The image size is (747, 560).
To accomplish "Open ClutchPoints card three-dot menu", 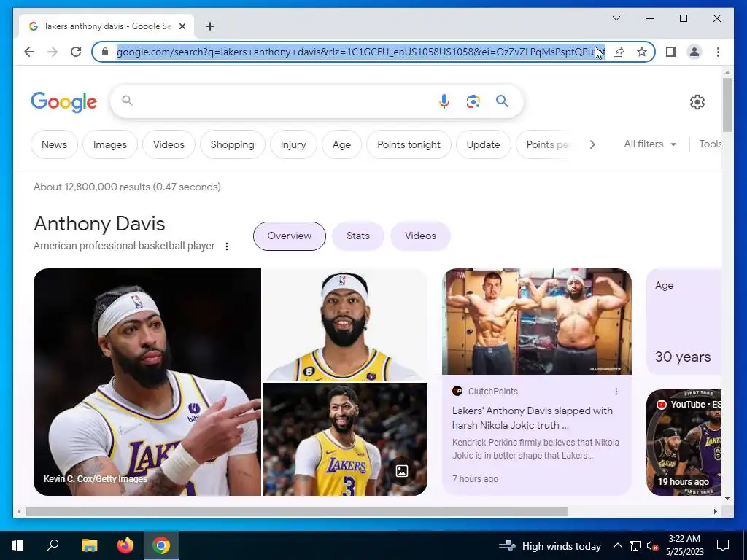I will click(x=616, y=392).
